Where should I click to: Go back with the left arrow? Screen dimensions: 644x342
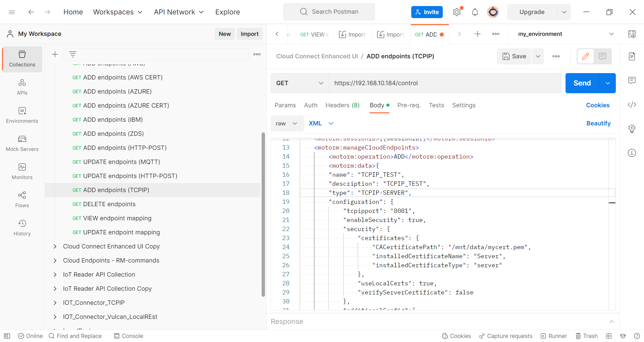[31, 12]
